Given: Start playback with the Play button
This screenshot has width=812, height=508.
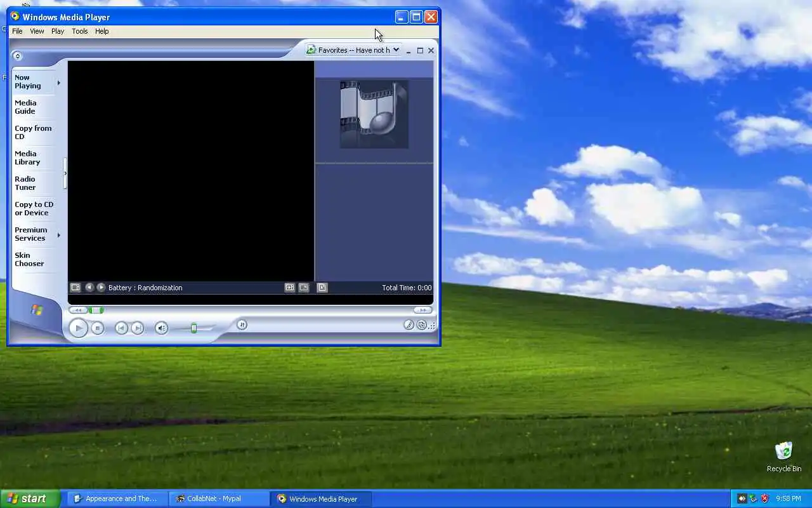Looking at the screenshot, I should click(x=78, y=328).
